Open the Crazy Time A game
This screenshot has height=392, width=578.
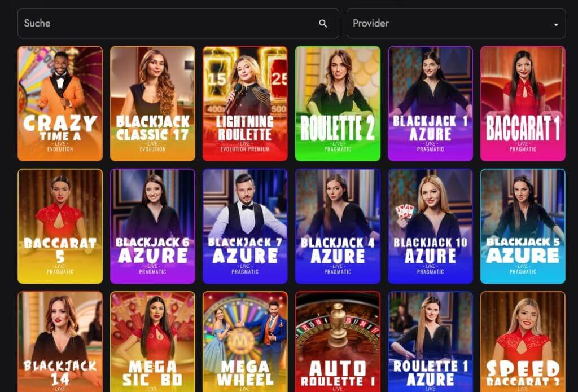pyautogui.click(x=60, y=104)
